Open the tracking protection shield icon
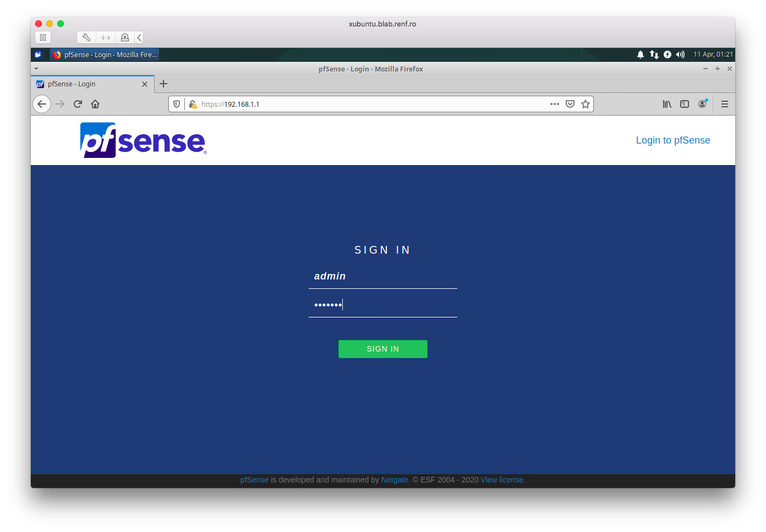Image resolution: width=766 pixels, height=532 pixels. [x=177, y=104]
